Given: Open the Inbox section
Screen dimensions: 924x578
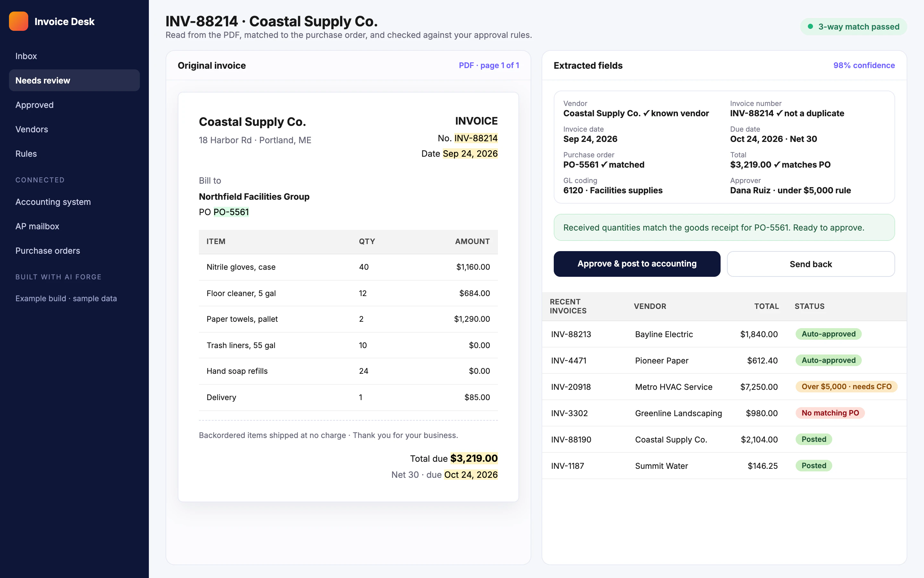Looking at the screenshot, I should tap(74, 56).
